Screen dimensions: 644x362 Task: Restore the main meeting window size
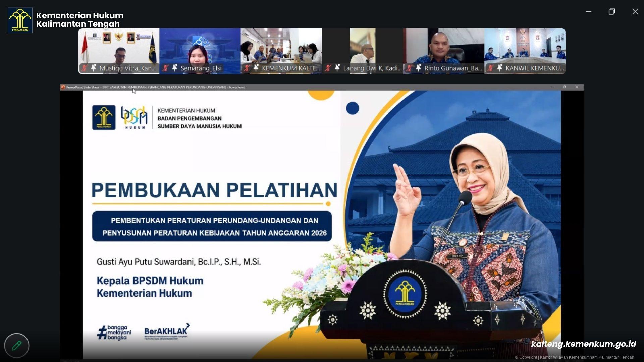point(612,11)
